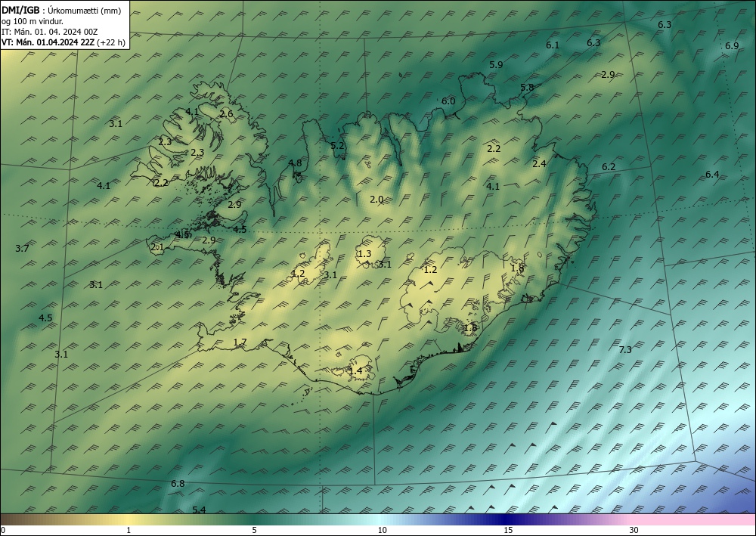Viewport: 756px width, 536px height.
Task: Select the 3.7 value at the western edge
Action: click(x=22, y=249)
